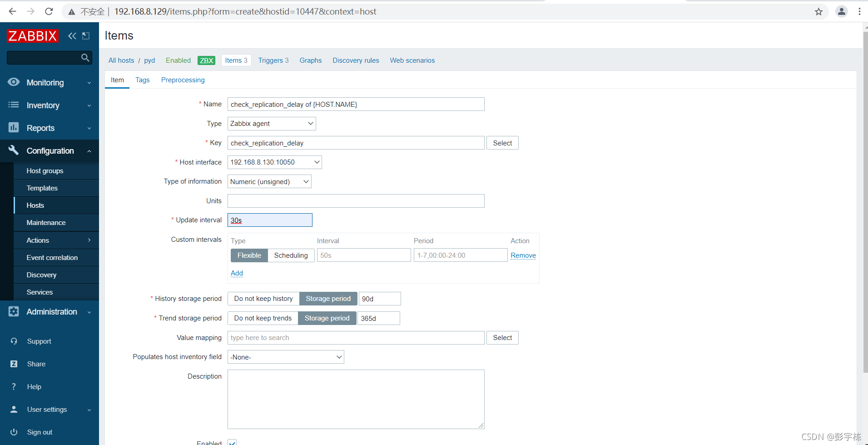Click the Sign out power icon
868x445 pixels.
pyautogui.click(x=14, y=432)
